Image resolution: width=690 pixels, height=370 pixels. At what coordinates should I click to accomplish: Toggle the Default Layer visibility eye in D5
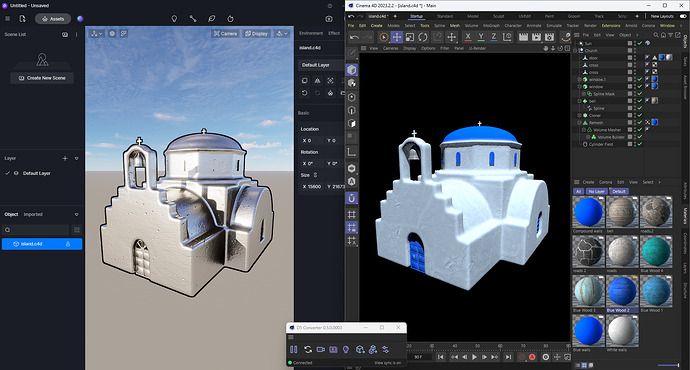tap(16, 173)
